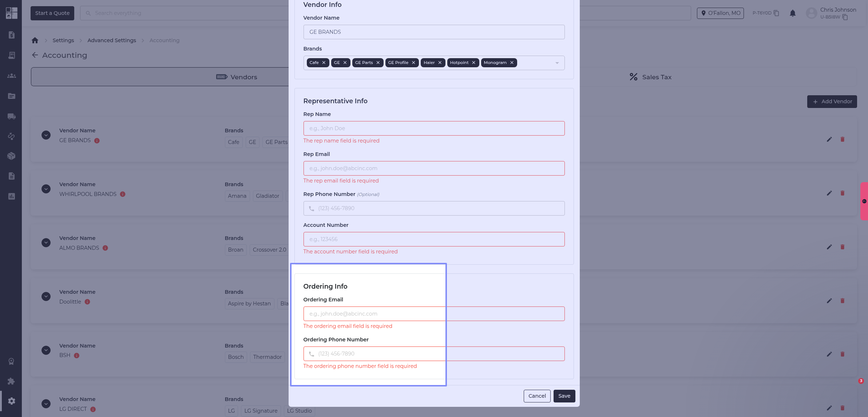Open the settings gear in sidebar
This screenshot has width=868, height=417.
tap(12, 401)
